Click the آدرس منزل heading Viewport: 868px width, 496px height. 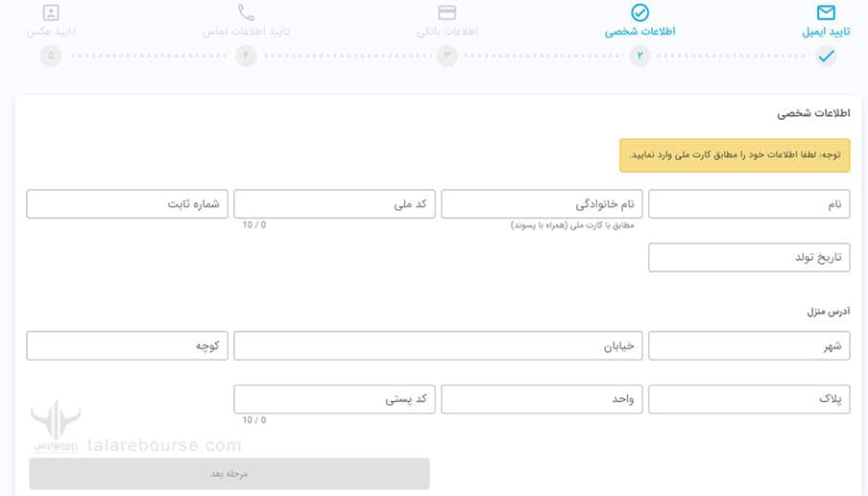(828, 311)
